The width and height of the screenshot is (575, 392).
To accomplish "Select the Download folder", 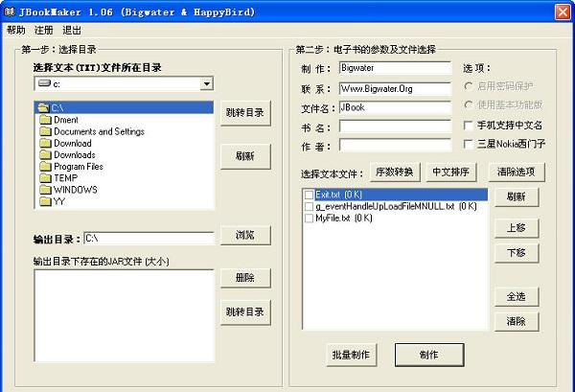I will tap(65, 144).
